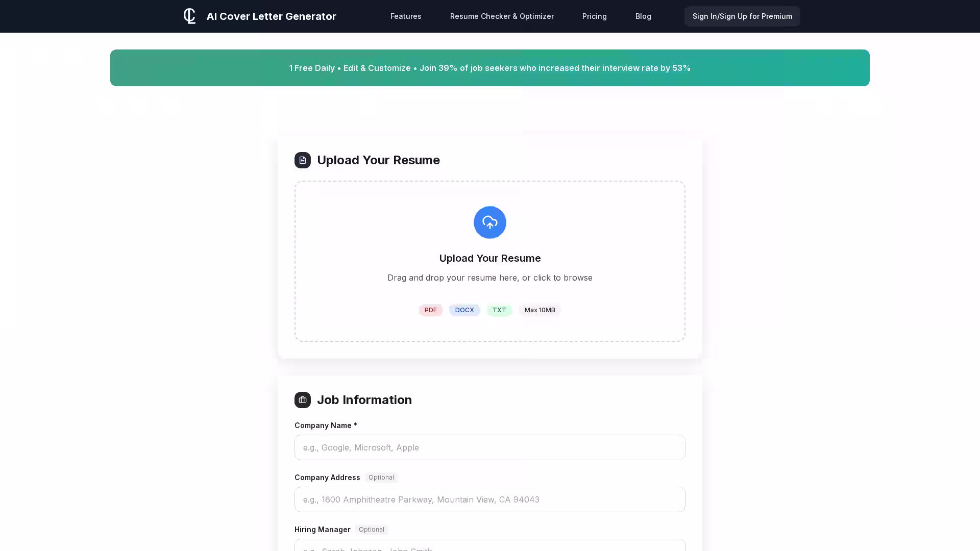980x551 pixels.
Task: Click the briefcase icon beside Job Information
Action: (x=303, y=400)
